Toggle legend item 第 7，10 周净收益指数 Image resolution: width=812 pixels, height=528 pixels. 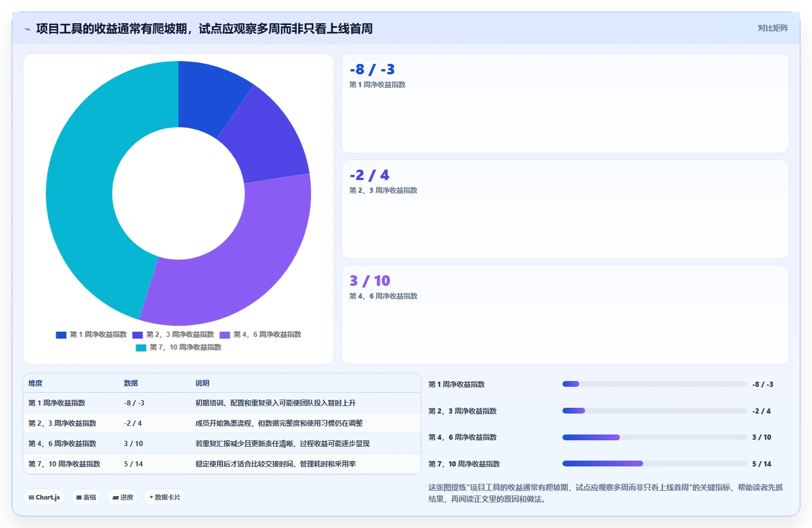[179, 347]
